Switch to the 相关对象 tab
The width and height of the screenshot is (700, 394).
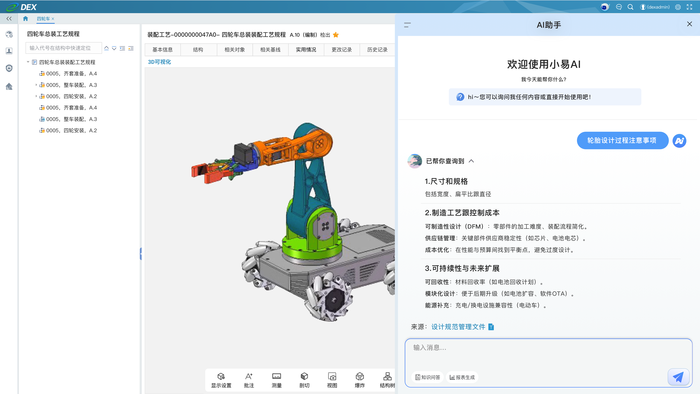[234, 50]
